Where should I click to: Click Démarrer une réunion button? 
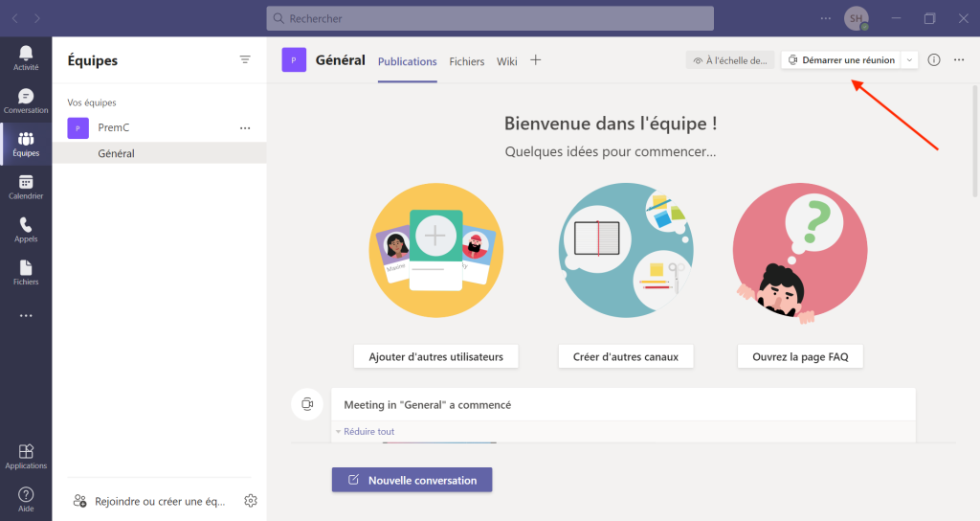coord(841,60)
